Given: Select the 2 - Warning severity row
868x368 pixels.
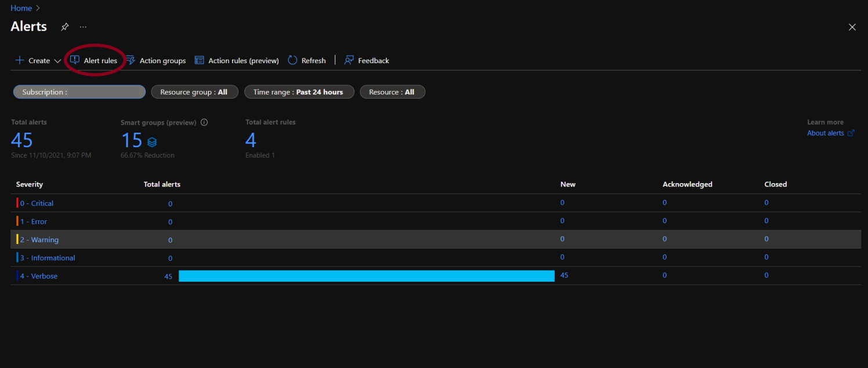Looking at the screenshot, I should [39, 239].
